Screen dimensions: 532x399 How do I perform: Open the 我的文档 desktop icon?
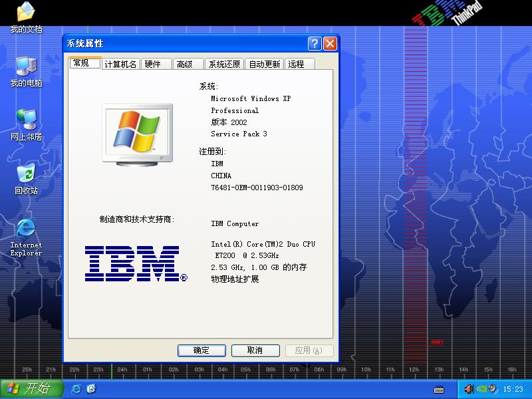(26, 17)
